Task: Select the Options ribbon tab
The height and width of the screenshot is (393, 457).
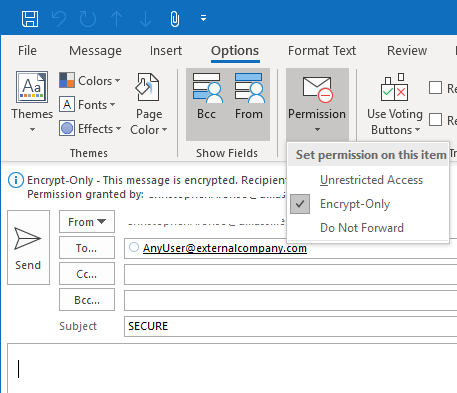Action: 235,51
